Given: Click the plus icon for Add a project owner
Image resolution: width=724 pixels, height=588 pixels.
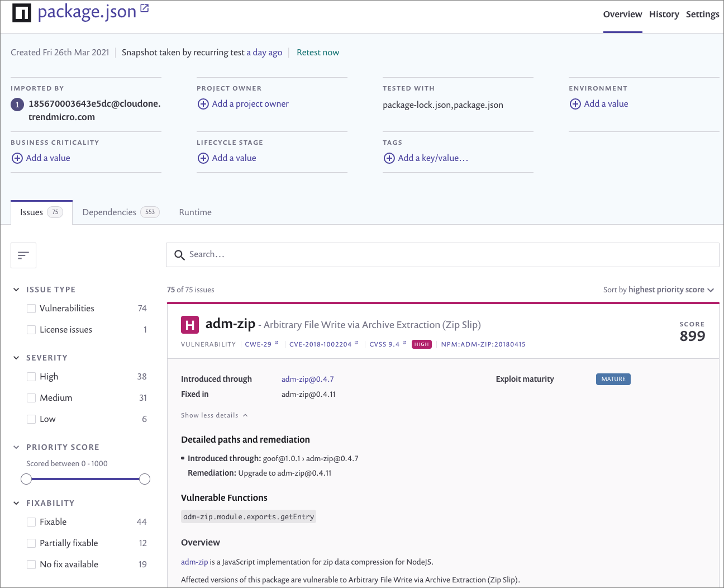Looking at the screenshot, I should click(203, 104).
